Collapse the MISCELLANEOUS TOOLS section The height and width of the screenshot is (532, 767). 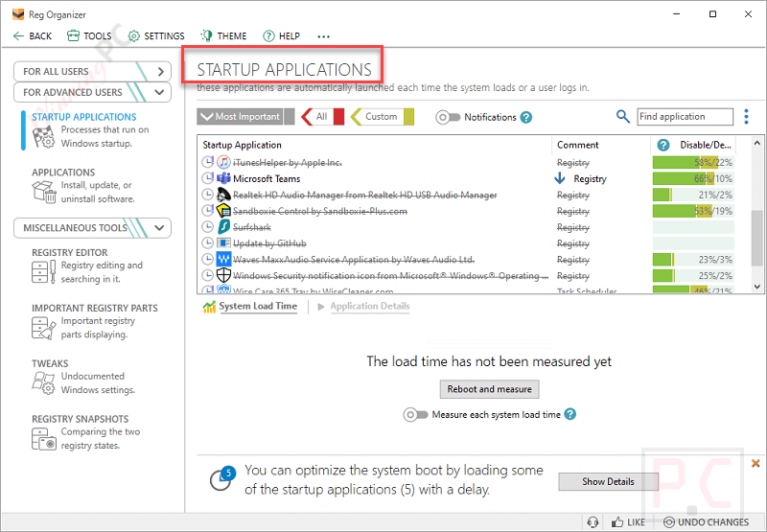(x=92, y=228)
